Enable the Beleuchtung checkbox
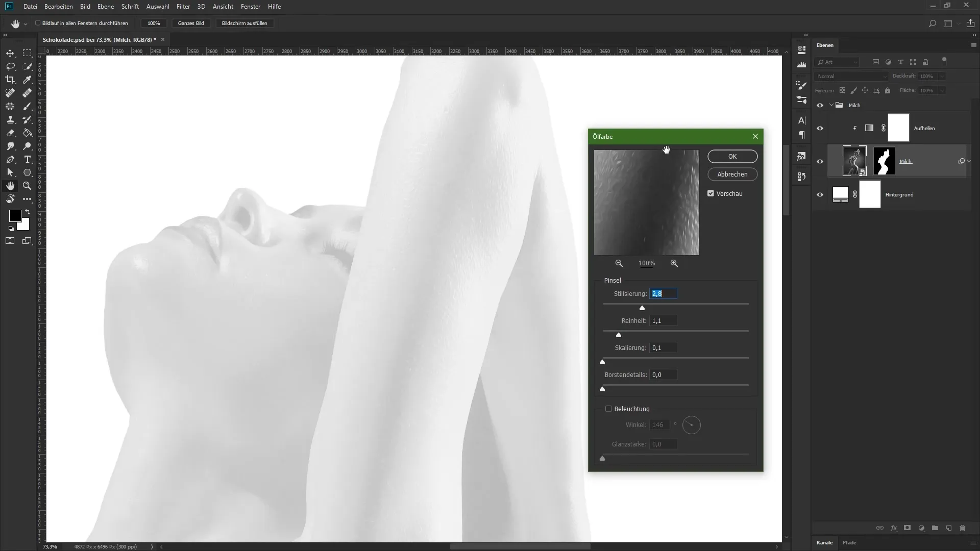 [x=608, y=409]
